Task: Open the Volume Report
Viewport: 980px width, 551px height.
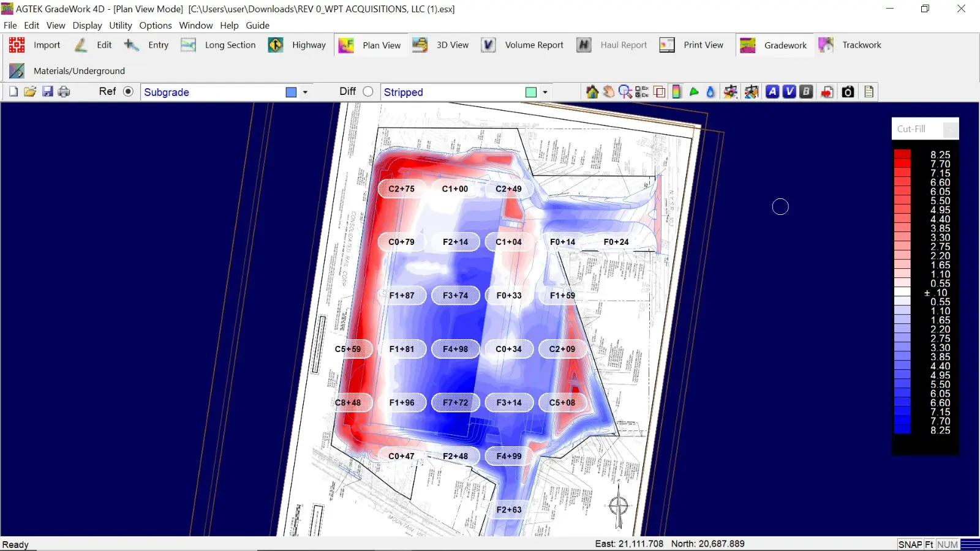Action: pos(522,45)
